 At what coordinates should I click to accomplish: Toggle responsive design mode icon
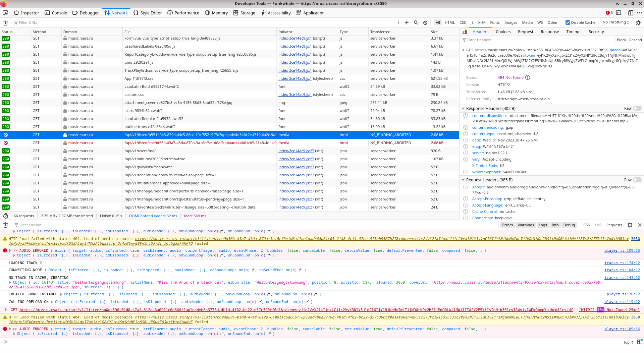(x=631, y=13)
